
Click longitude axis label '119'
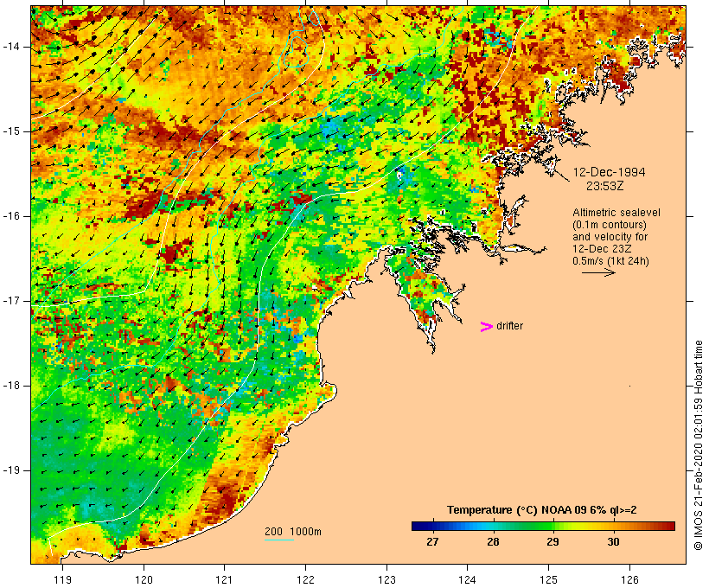(x=62, y=580)
